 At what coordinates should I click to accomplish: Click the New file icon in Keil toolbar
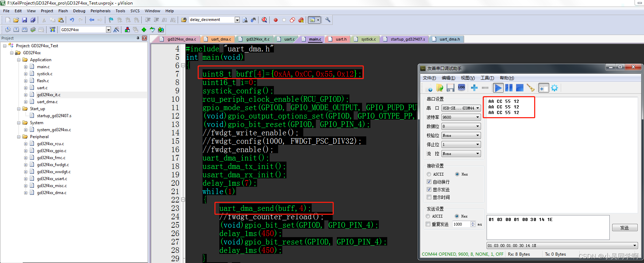(x=8, y=20)
